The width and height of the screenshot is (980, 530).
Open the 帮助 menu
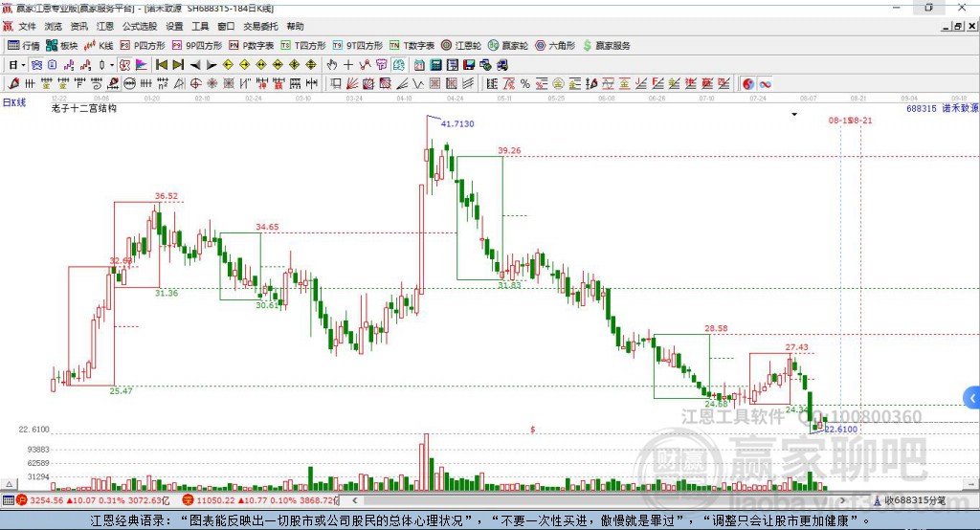295,26
